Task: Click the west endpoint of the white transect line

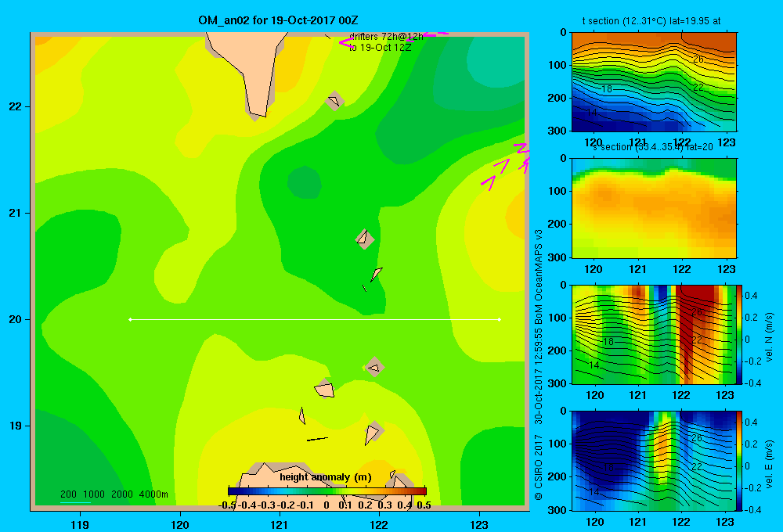Action: 130,319
